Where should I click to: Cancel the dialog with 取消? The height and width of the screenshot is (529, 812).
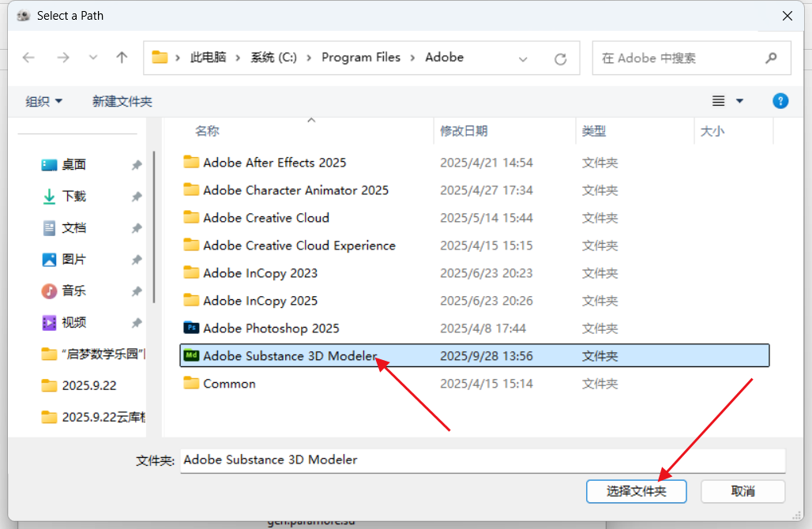743,491
